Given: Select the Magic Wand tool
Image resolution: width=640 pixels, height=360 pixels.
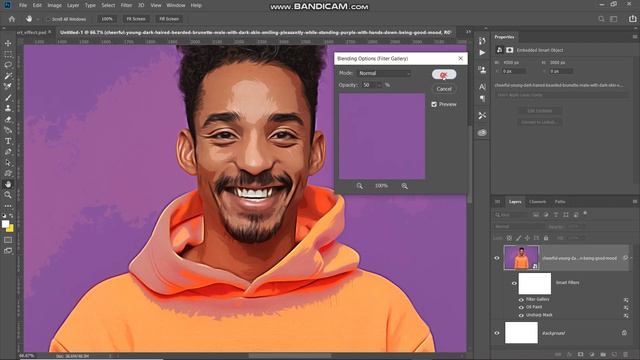Looking at the screenshot, I should pos(8,76).
